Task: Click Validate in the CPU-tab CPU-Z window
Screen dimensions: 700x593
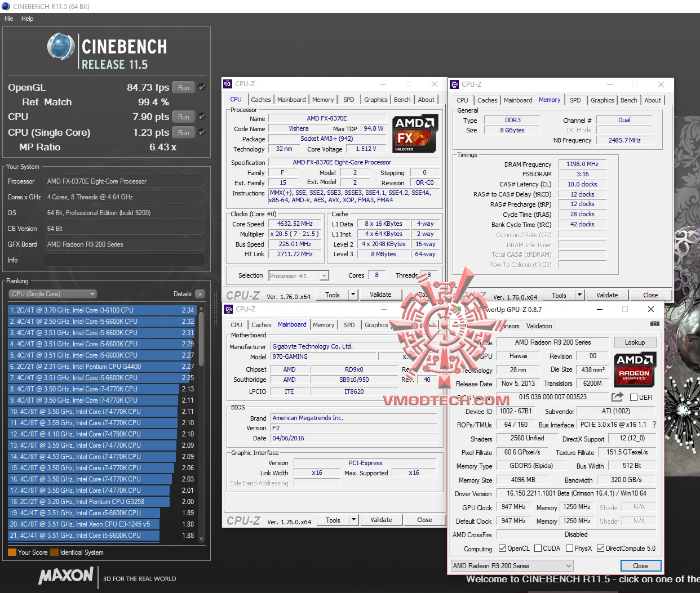Action: click(x=380, y=295)
